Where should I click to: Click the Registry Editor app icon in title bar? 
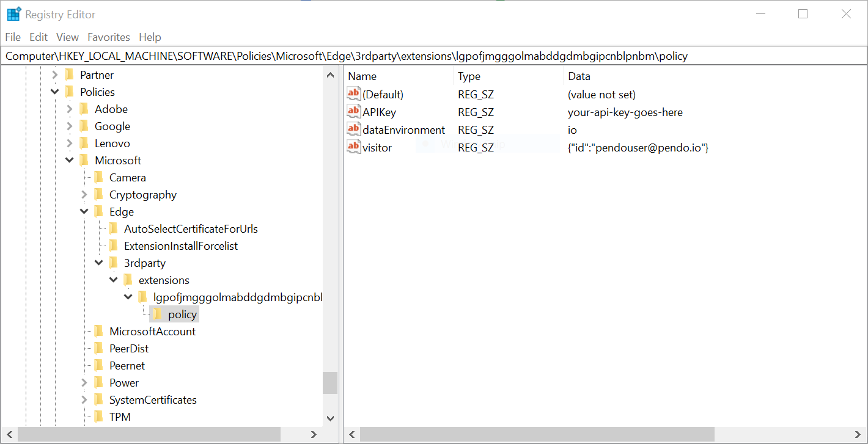pos(13,14)
